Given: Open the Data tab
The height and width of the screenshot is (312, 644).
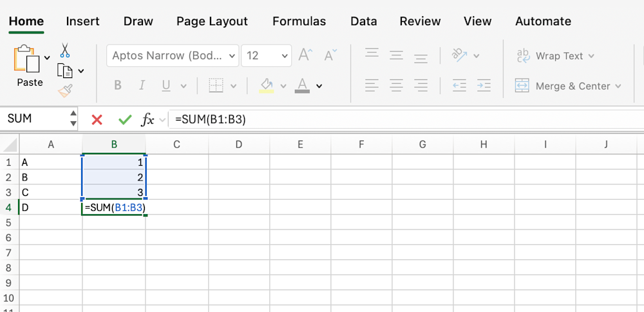Looking at the screenshot, I should point(363,21).
